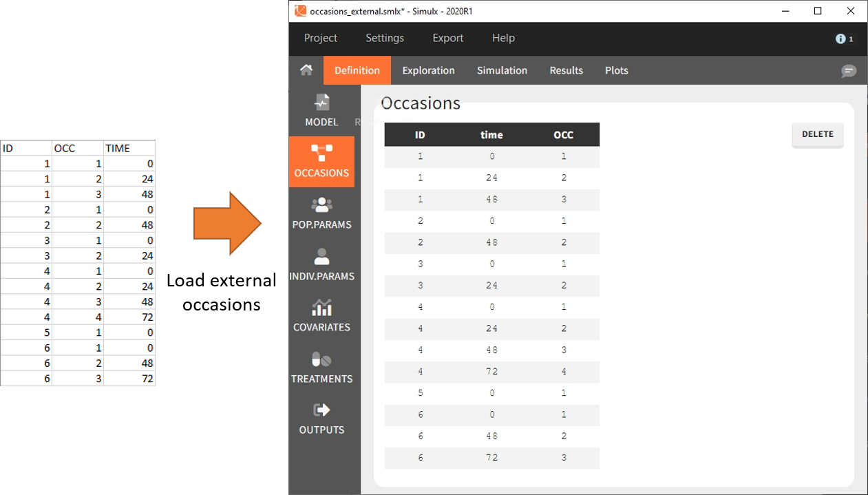868x495 pixels.
Task: Switch to the Results tab
Action: pos(566,70)
